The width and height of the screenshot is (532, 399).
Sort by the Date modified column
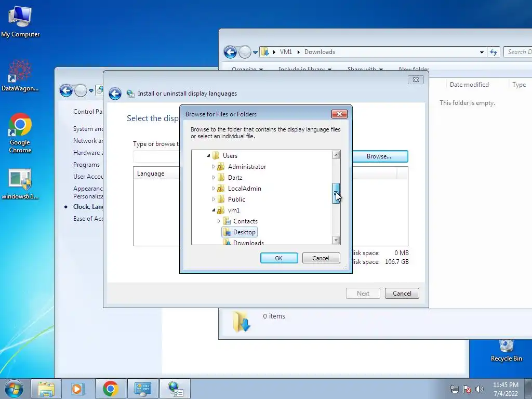[469, 85]
